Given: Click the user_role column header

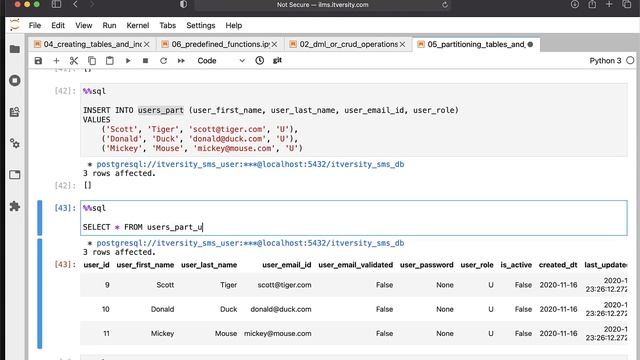Looking at the screenshot, I should click(x=477, y=265).
